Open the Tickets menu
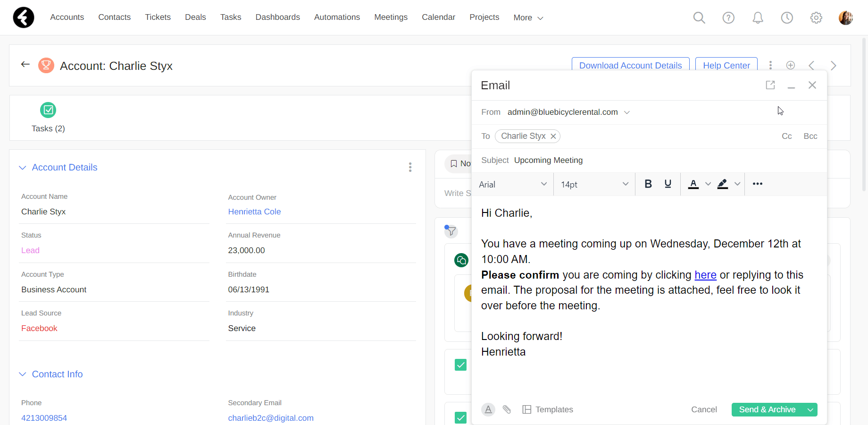Image resolution: width=868 pixels, height=425 pixels. [x=158, y=17]
